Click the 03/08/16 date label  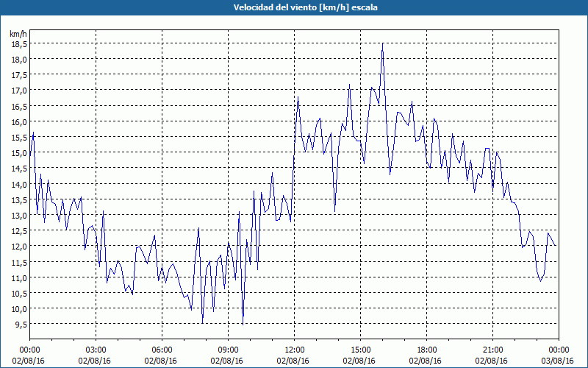[x=558, y=361]
